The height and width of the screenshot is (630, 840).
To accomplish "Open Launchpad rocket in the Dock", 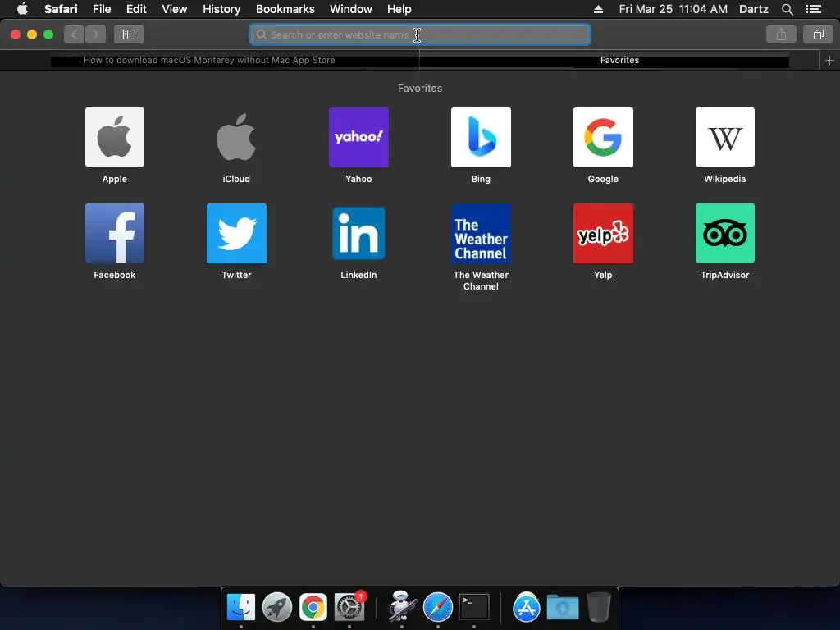I will 277,607.
